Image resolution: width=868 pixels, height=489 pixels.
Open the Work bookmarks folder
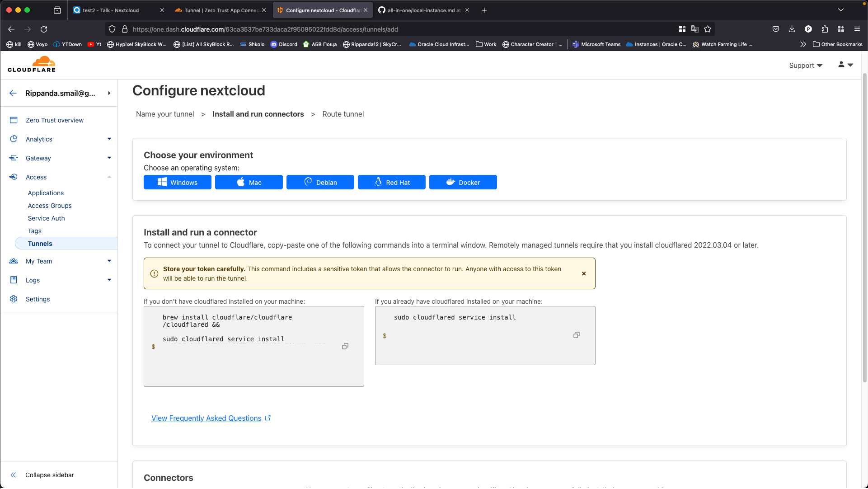click(x=486, y=44)
